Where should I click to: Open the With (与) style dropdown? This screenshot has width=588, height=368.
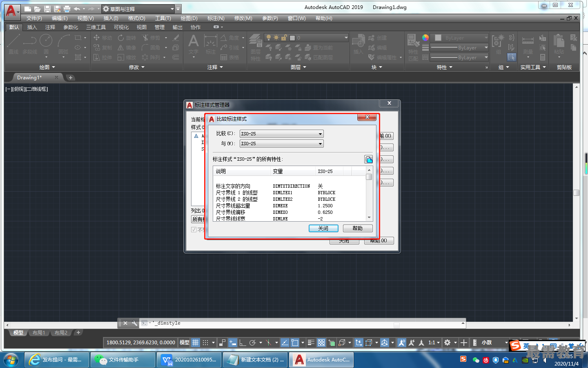point(282,144)
